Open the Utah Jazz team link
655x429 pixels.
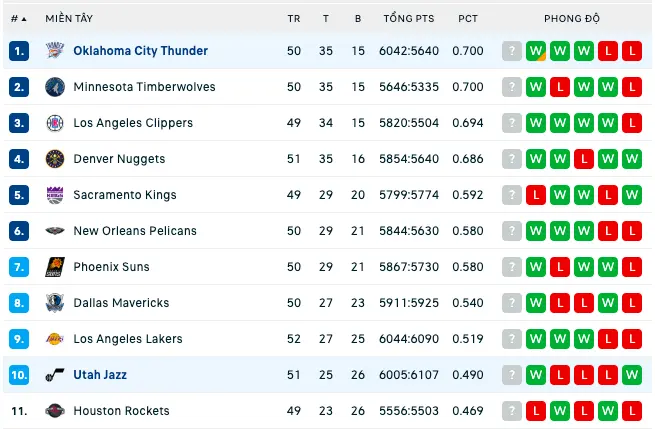coord(100,375)
